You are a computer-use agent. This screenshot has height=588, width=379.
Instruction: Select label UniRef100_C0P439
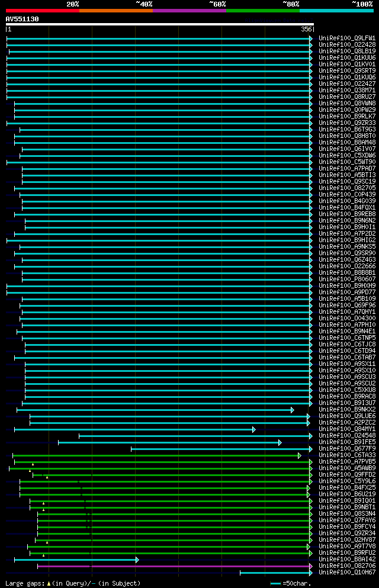tap(347, 194)
